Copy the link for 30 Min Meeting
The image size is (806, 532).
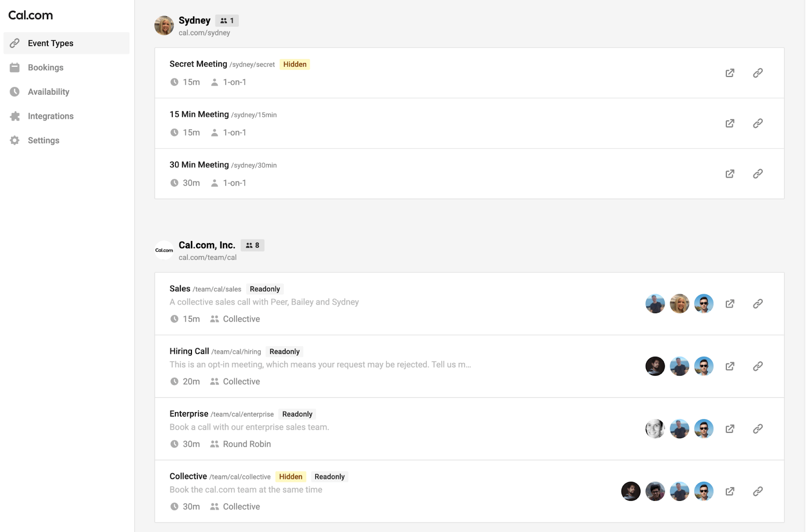coord(758,174)
